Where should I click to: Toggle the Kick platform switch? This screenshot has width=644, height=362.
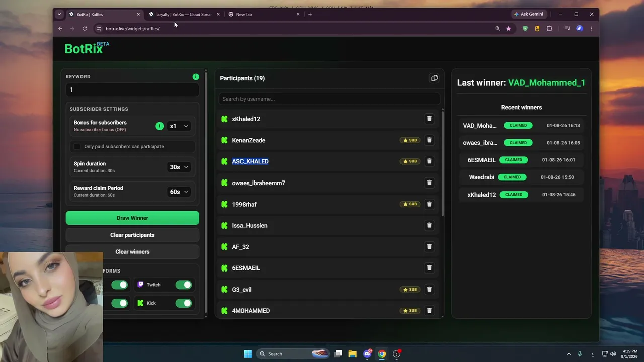click(x=184, y=303)
